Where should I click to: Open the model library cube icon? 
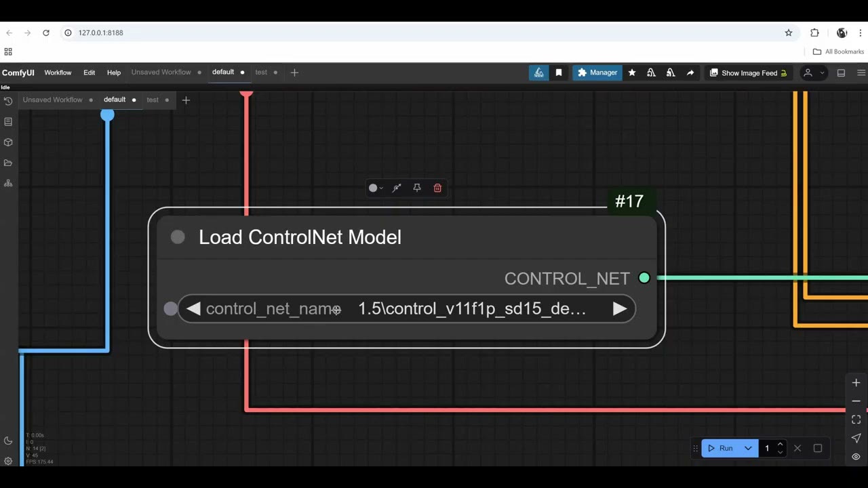pos(8,142)
